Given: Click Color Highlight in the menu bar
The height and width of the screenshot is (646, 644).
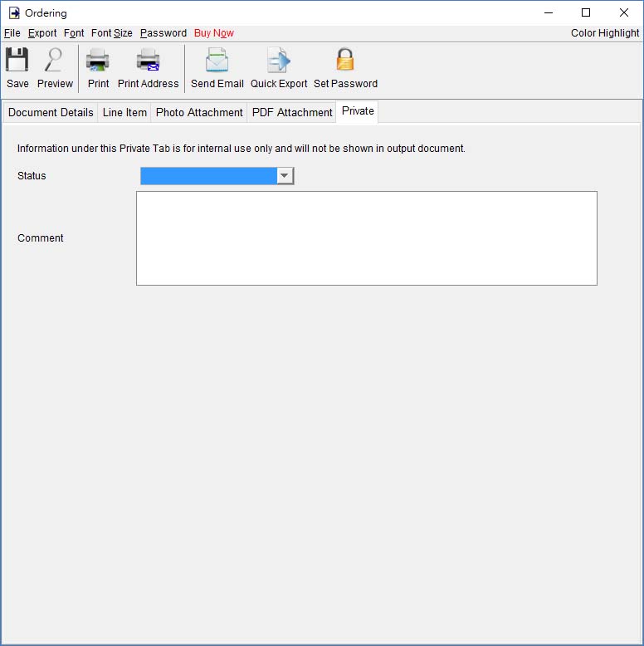Looking at the screenshot, I should (x=604, y=33).
